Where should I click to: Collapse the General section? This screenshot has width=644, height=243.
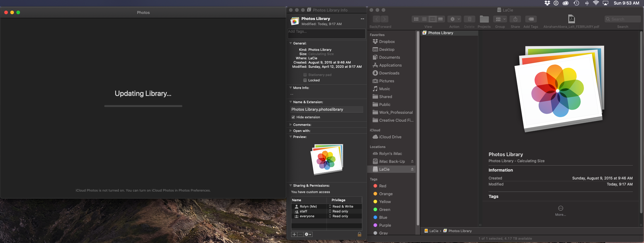(x=291, y=43)
